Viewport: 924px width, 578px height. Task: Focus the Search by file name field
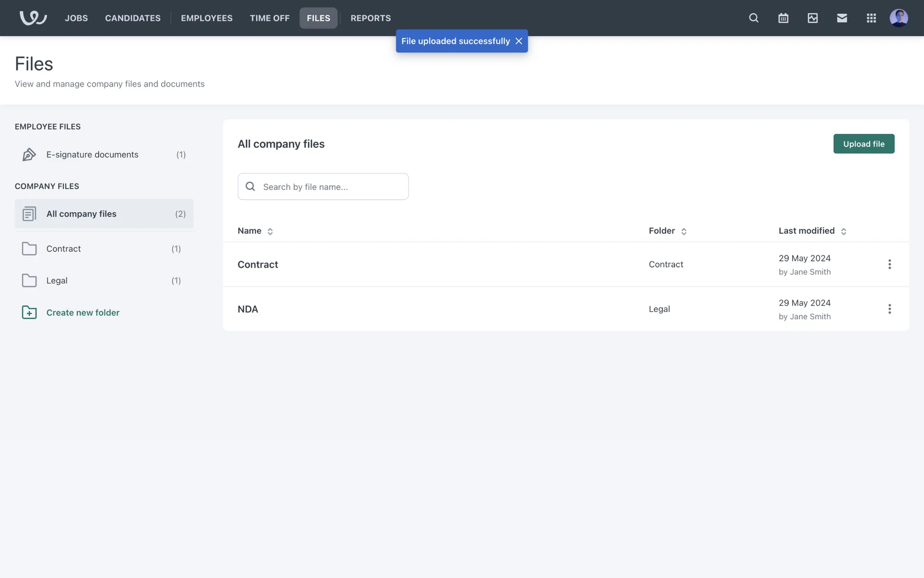332,187
